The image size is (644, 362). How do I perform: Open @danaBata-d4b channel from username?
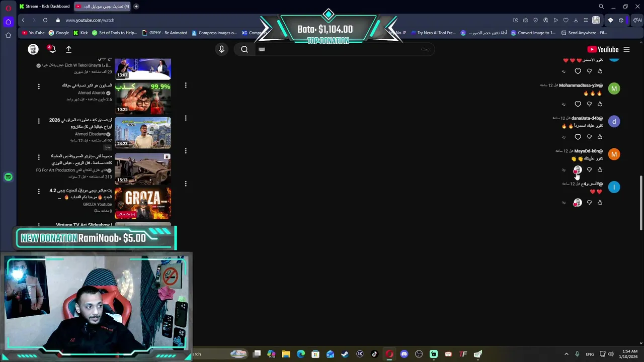(x=587, y=118)
